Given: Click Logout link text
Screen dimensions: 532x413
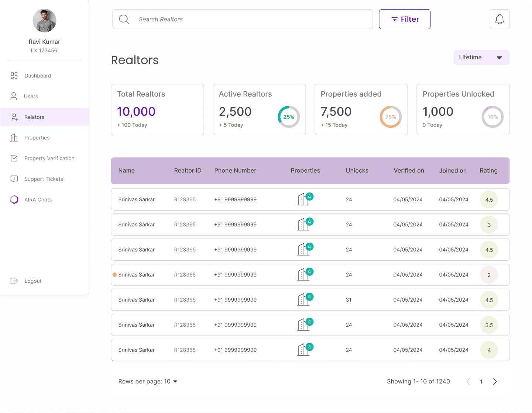Looking at the screenshot, I should (x=33, y=281).
